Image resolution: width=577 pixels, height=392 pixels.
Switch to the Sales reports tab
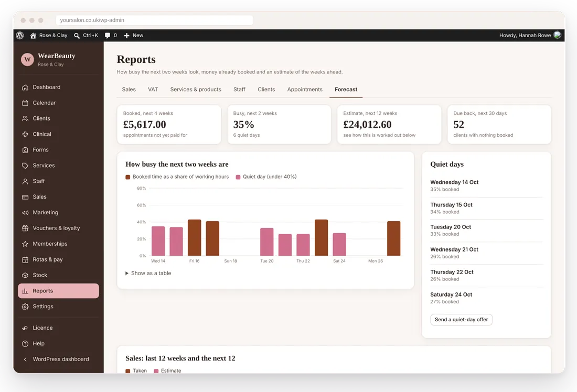[x=129, y=90]
